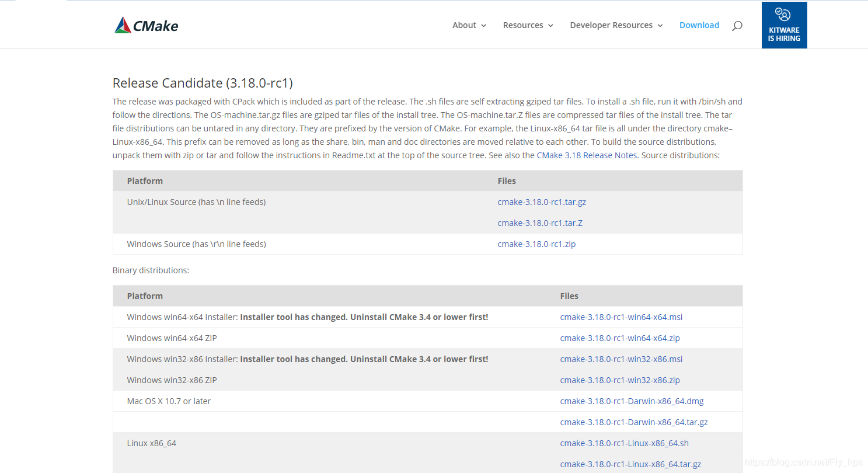The width and height of the screenshot is (868, 473).
Task: Click the Platform header of binary table
Action: click(145, 296)
